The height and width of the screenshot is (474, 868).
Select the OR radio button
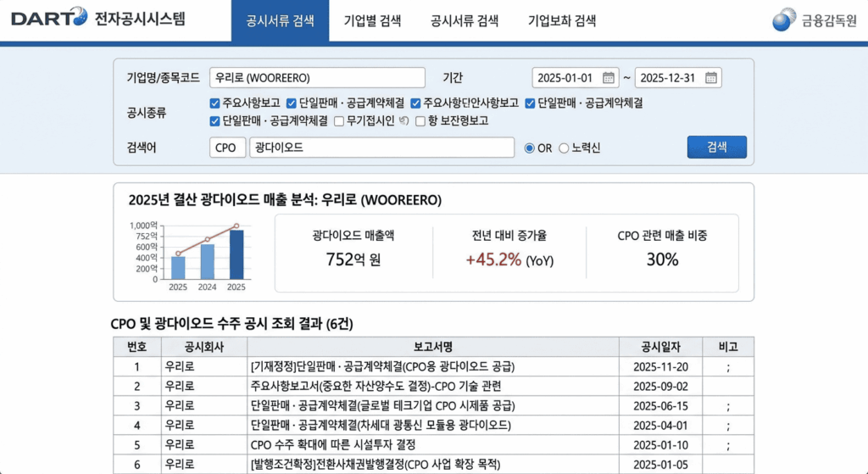529,148
